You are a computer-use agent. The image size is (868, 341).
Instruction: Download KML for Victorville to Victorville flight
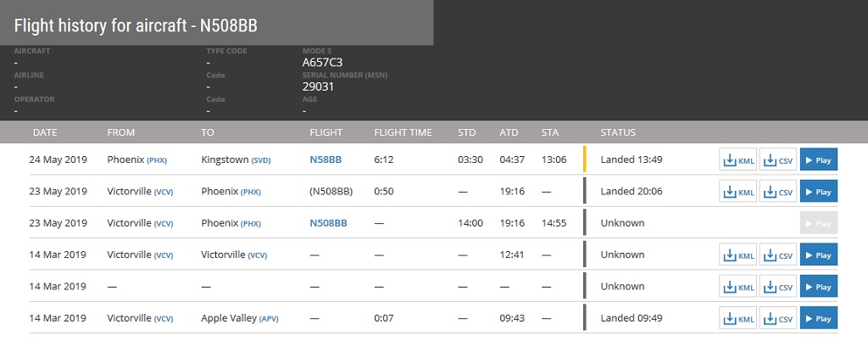click(737, 254)
